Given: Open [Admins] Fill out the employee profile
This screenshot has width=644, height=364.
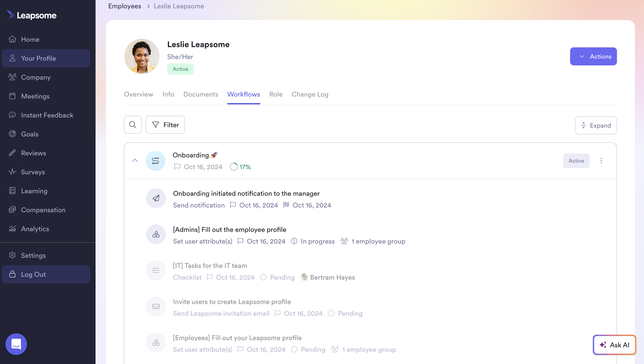Looking at the screenshot, I should coord(229,229).
